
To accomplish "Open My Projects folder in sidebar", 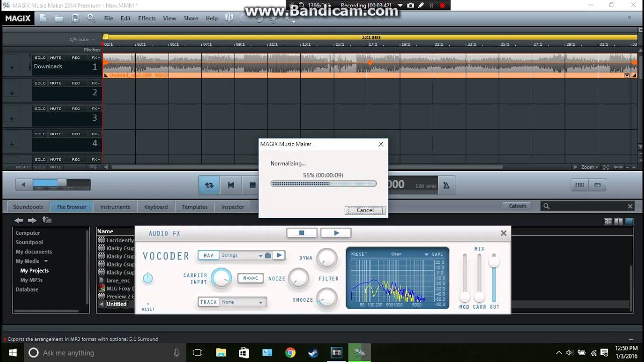I will [35, 270].
